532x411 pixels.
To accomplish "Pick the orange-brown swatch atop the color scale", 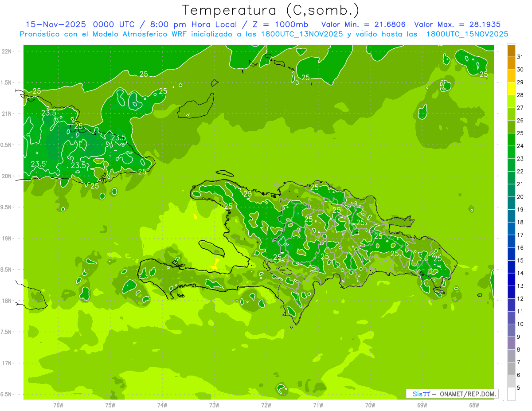I will pyautogui.click(x=511, y=51).
